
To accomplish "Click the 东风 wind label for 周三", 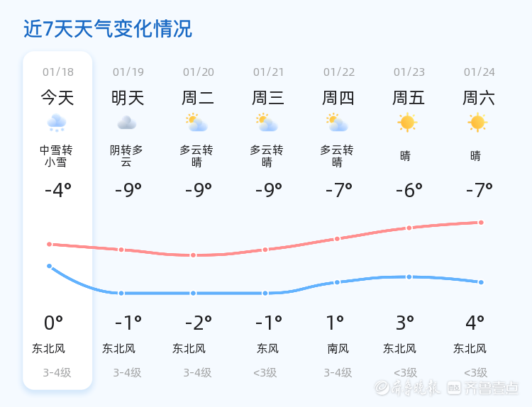I will tap(267, 348).
